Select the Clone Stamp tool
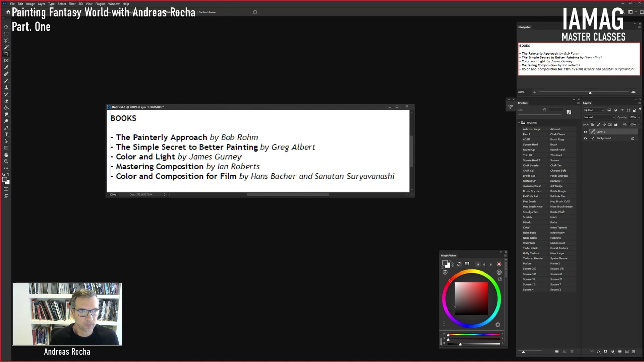Screen dimensions: 644x362 [6, 87]
